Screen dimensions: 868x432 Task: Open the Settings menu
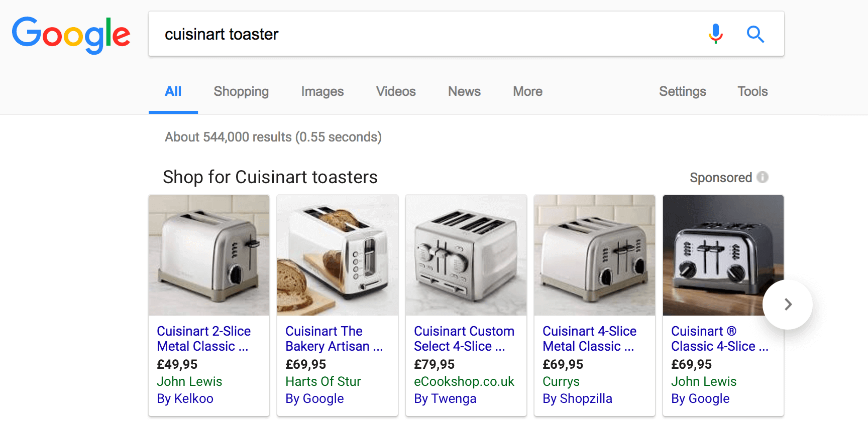coord(682,91)
